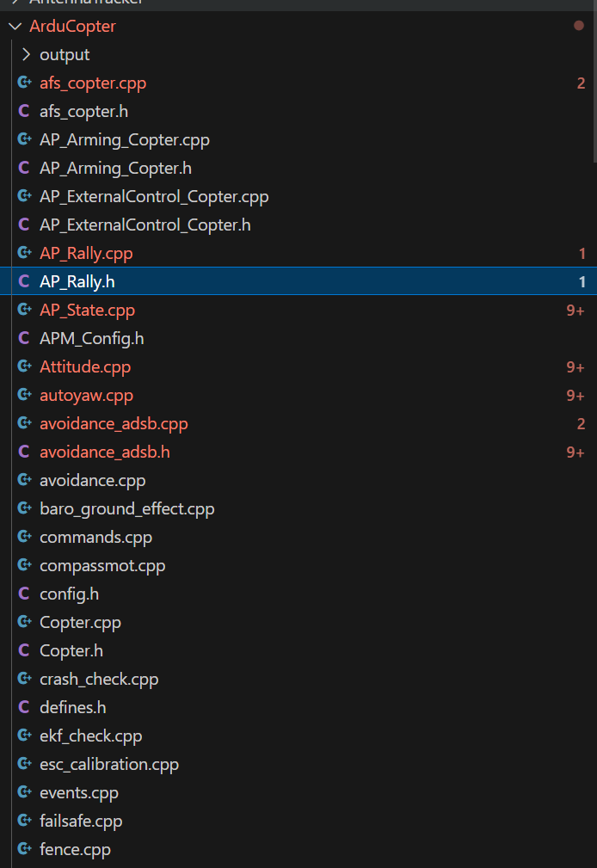Image resolution: width=597 pixels, height=868 pixels.
Task: Select the C++ icon beside fence.cpp
Action: pos(25,849)
